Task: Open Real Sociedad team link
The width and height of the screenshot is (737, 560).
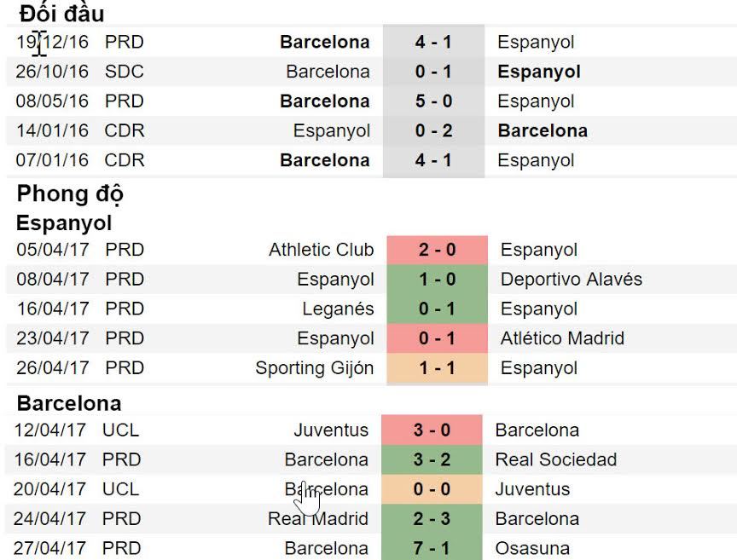Action: pos(555,459)
